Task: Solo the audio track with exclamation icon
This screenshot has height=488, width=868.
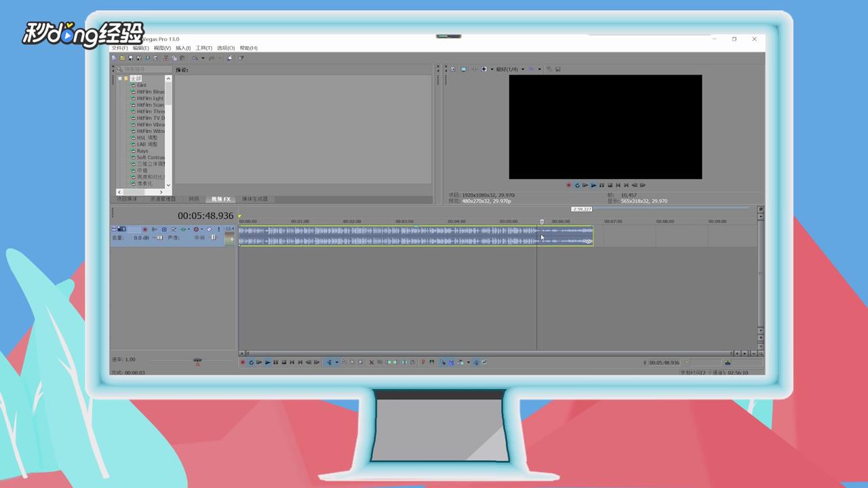Action: click(218, 229)
